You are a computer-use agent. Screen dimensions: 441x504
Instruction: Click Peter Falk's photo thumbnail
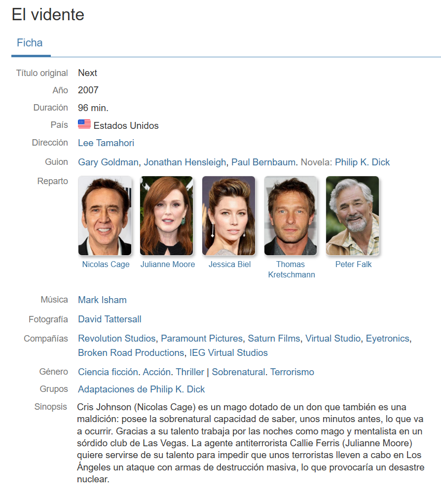352,216
